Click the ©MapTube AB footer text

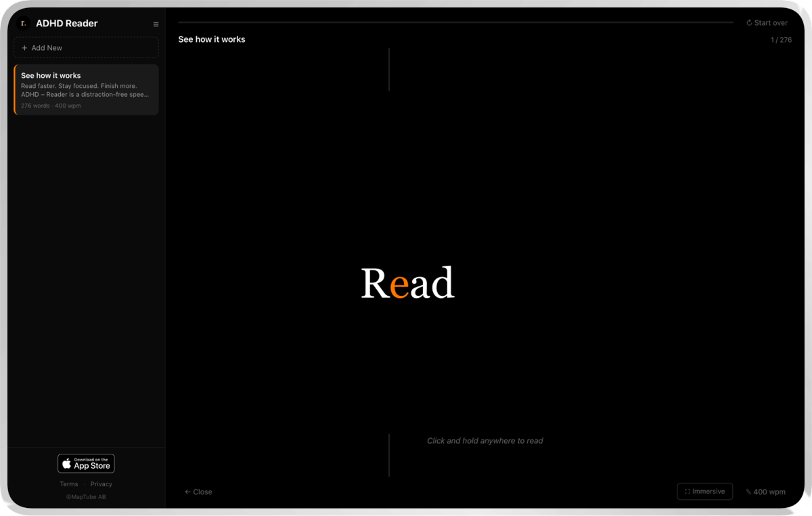pyautogui.click(x=86, y=497)
